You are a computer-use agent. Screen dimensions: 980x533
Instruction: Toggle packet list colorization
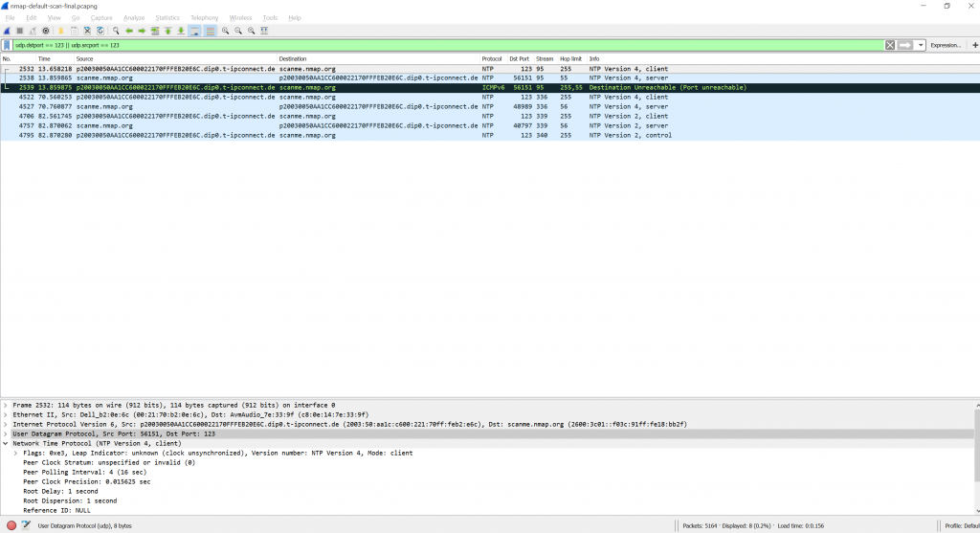point(210,31)
